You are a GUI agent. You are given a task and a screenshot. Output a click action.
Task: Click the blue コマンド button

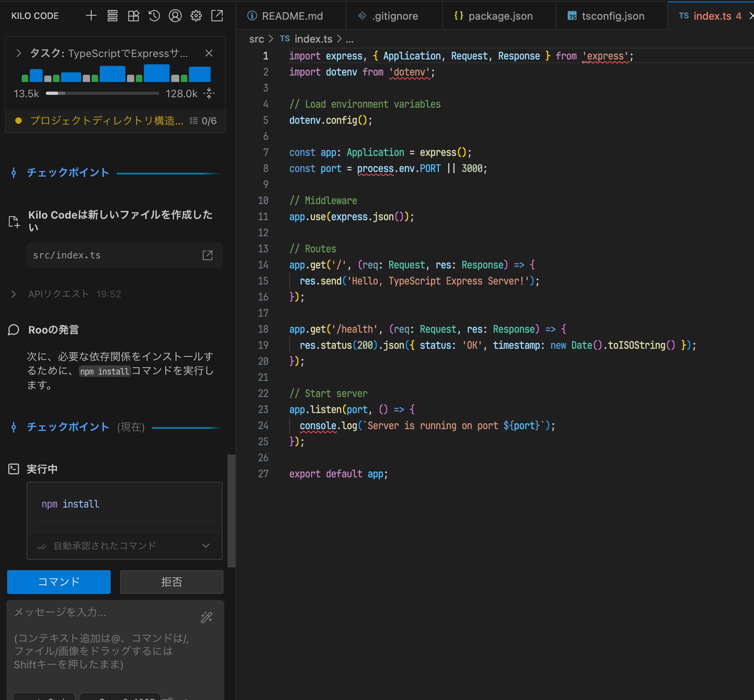coord(59,582)
